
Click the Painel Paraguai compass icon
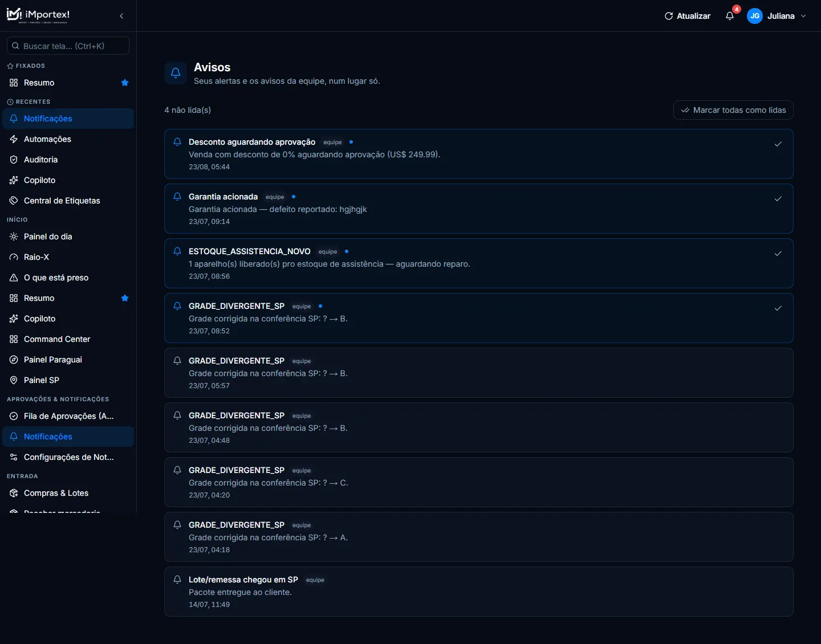[x=14, y=360]
